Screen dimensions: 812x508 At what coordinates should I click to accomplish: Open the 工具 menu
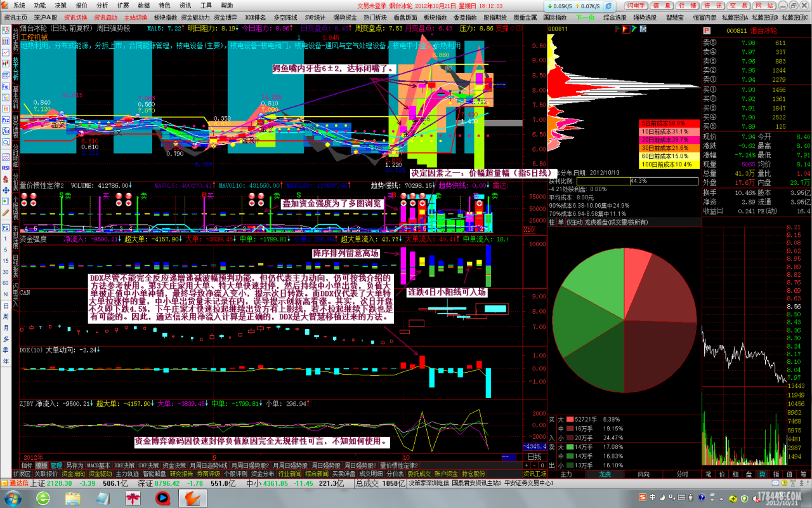(x=206, y=5)
